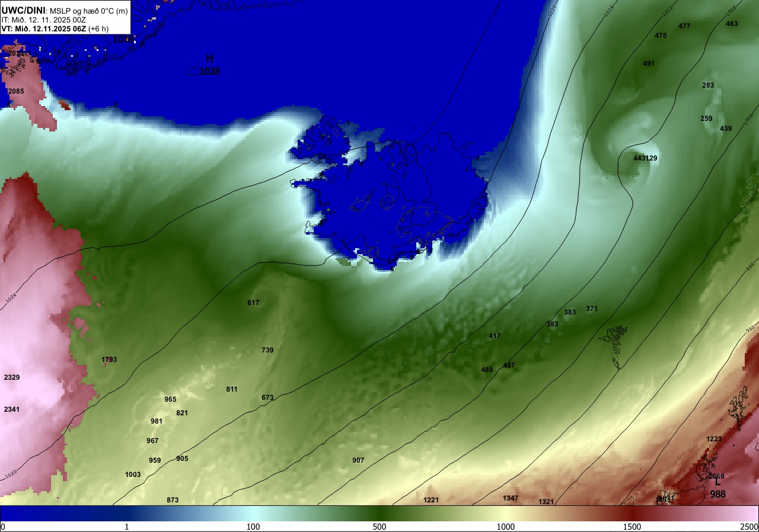Click the height label 1347

[511, 498]
